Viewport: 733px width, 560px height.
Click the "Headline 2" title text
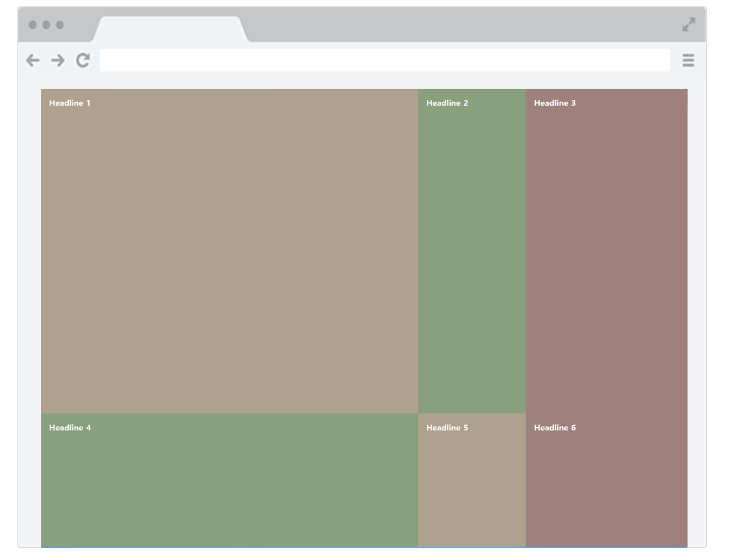tap(447, 103)
